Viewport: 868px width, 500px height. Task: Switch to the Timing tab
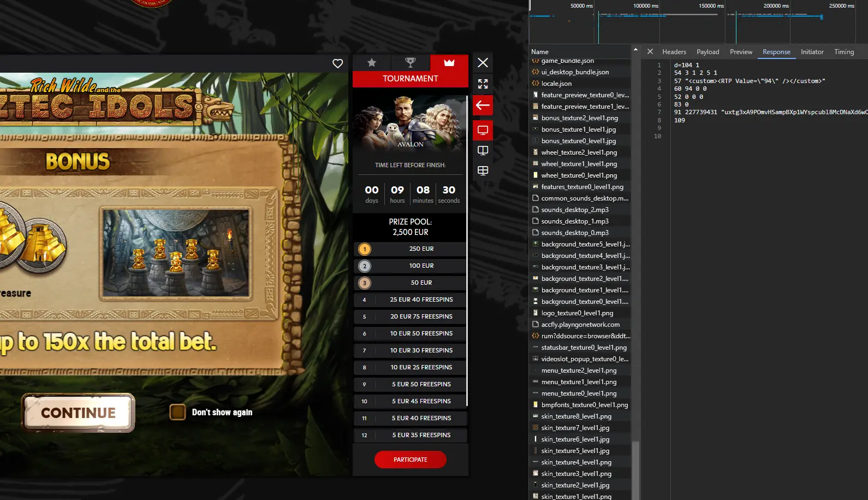844,52
